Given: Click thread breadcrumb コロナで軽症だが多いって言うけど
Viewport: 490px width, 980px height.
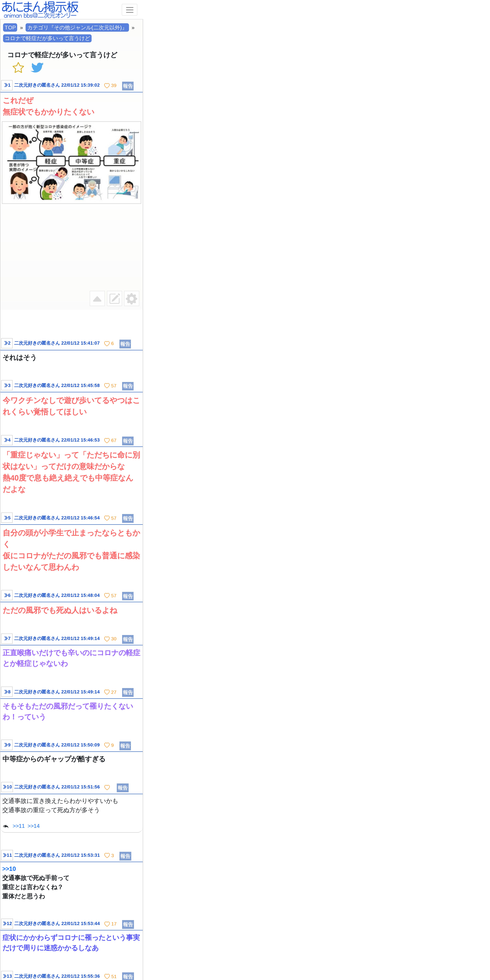Looking at the screenshot, I should (x=47, y=38).
